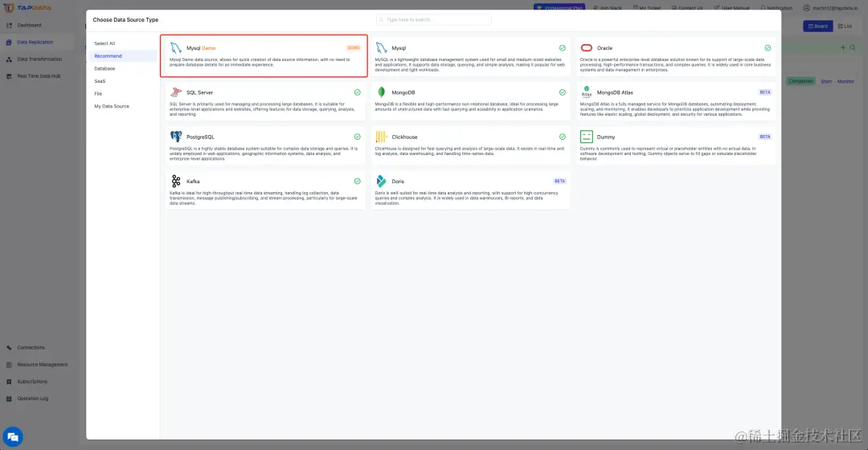868x450 pixels.
Task: Open Data Transformation in the sidebar
Action: pos(39,59)
